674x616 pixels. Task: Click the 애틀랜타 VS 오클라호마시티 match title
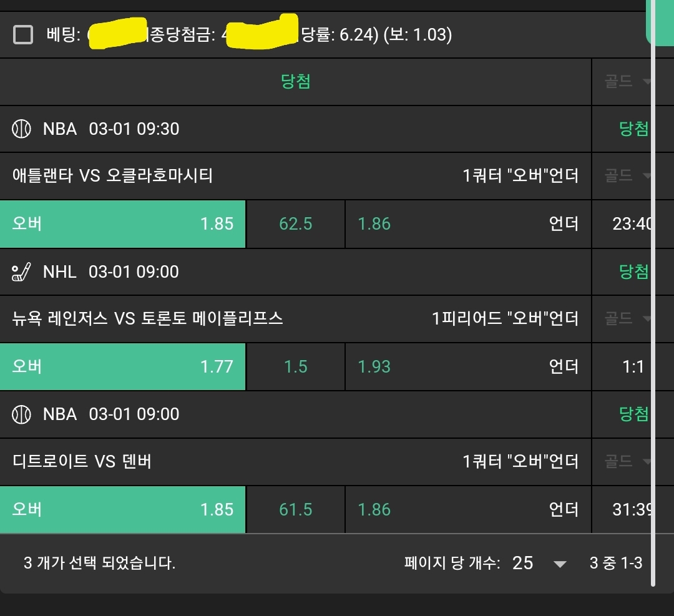coord(113,176)
